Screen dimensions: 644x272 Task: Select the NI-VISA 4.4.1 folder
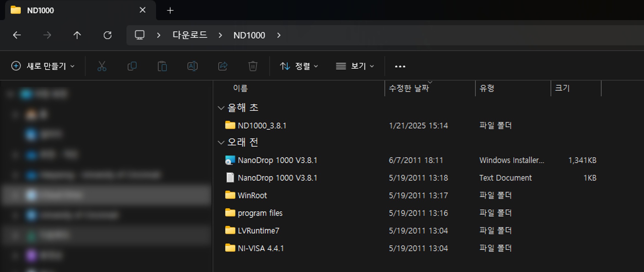(x=261, y=248)
